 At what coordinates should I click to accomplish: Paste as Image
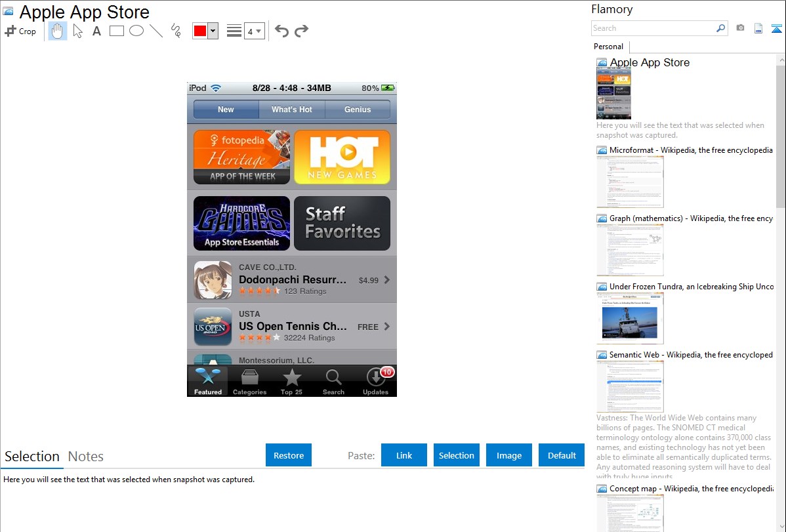pyautogui.click(x=509, y=455)
